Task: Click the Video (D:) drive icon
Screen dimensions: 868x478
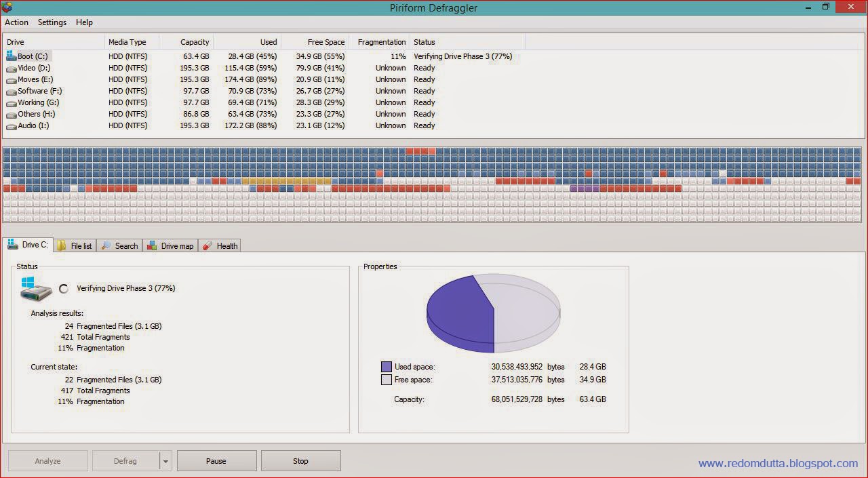Action: pos(12,68)
